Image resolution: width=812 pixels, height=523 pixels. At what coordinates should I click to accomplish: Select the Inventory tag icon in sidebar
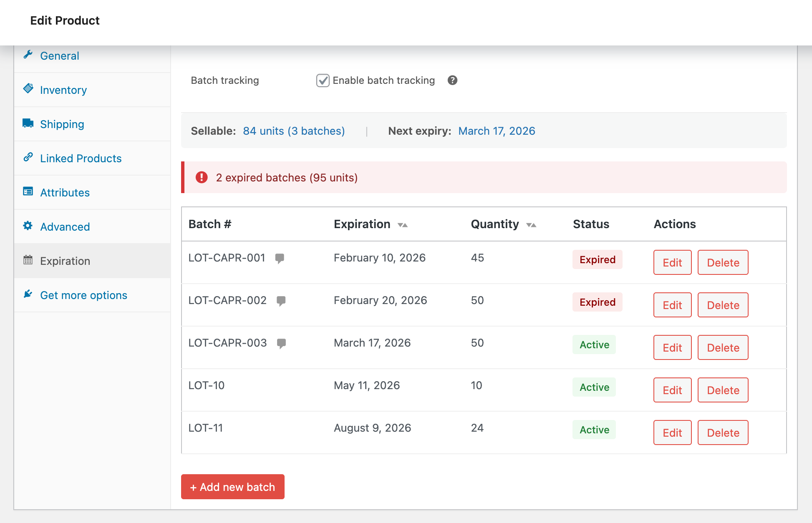(28, 89)
